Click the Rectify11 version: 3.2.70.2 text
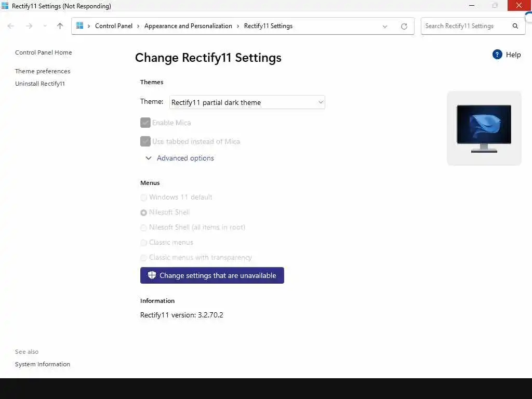Image resolution: width=532 pixels, height=399 pixels. (181, 315)
